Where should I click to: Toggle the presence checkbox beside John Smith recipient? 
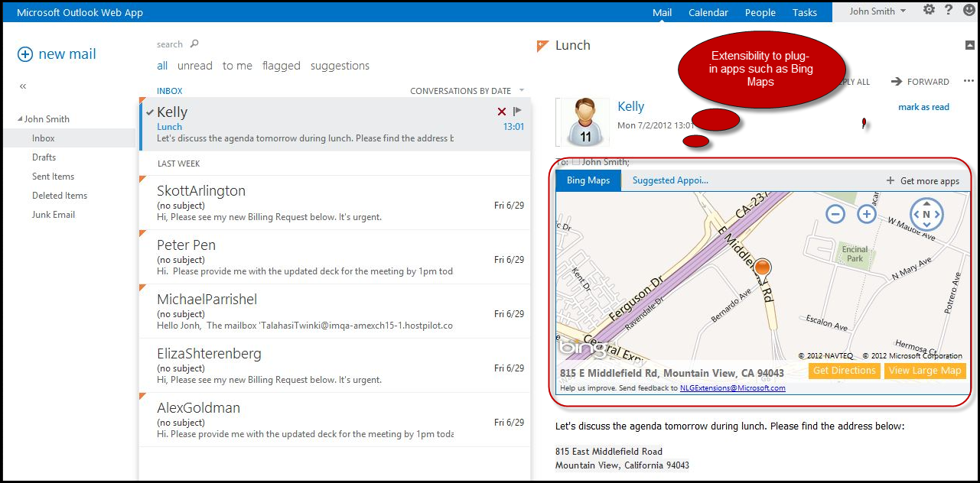tap(577, 161)
